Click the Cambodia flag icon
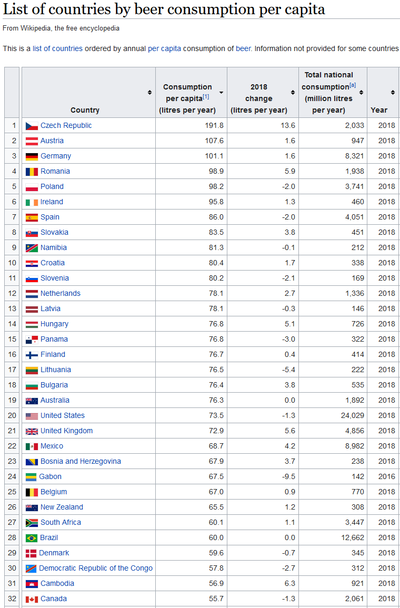 pyautogui.click(x=32, y=584)
